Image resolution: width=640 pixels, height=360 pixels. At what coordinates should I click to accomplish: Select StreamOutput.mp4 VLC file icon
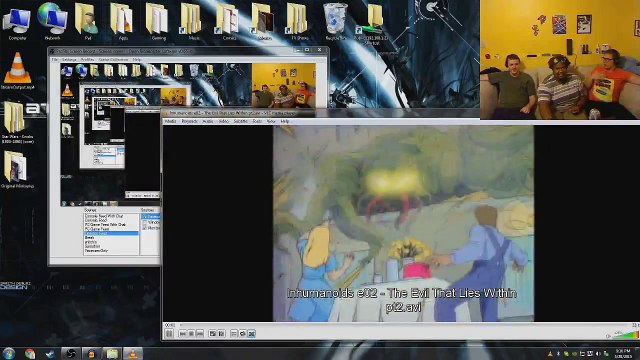point(17,71)
